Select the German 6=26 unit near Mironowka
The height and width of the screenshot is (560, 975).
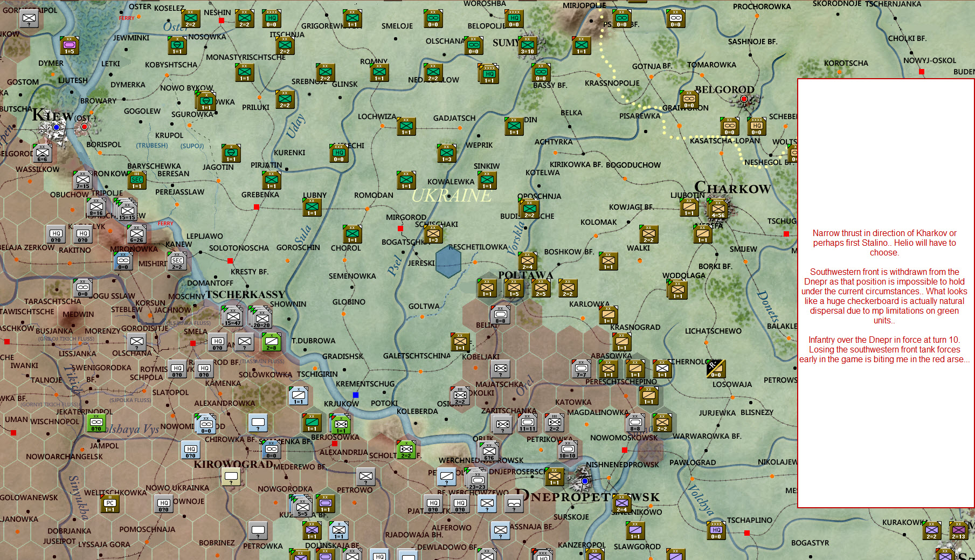(136, 234)
